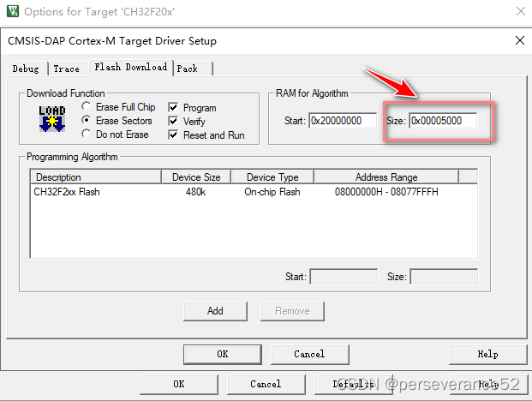
Task: Open Help in the driver setup dialog
Action: click(487, 354)
